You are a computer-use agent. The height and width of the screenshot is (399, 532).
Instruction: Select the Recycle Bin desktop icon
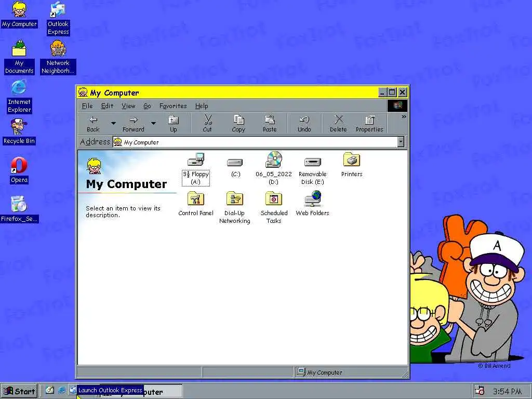point(19,131)
